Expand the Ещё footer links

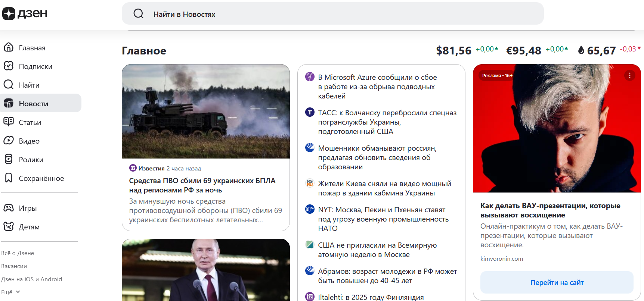click(10, 292)
